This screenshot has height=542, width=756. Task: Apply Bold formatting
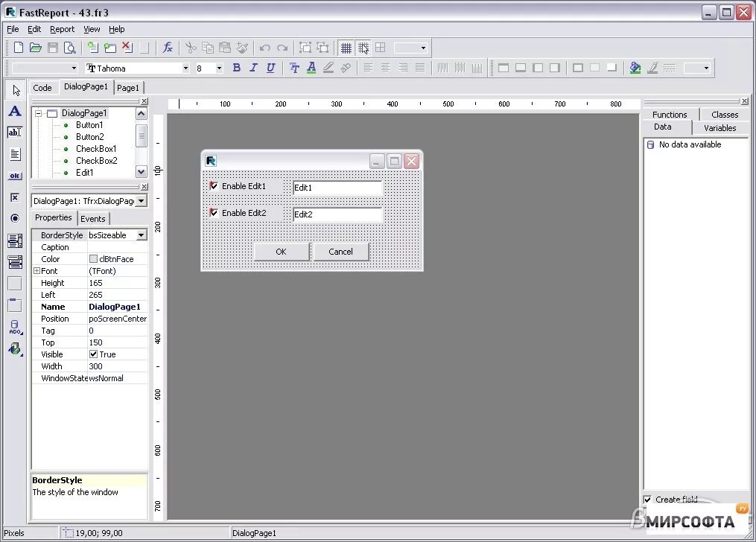point(236,68)
